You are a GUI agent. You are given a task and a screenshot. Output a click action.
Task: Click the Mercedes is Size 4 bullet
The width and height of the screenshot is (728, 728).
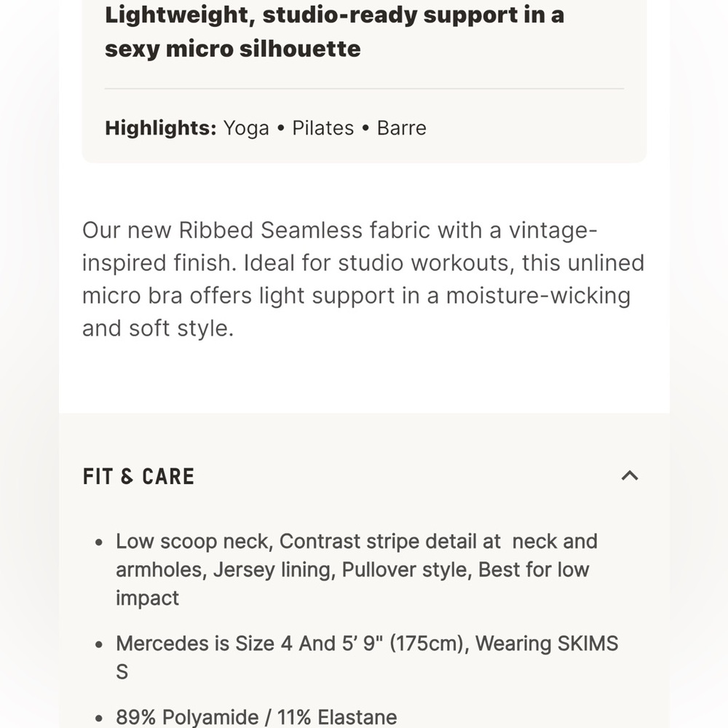[367, 657]
